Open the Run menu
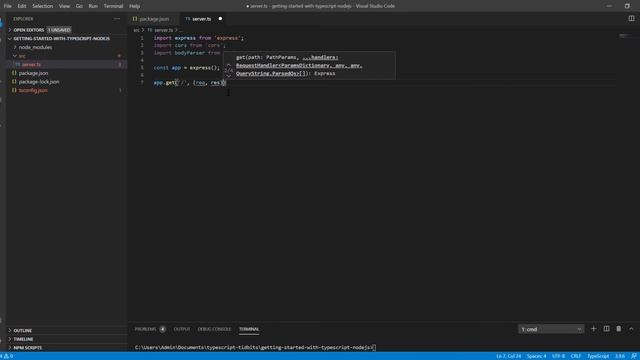 click(x=93, y=6)
